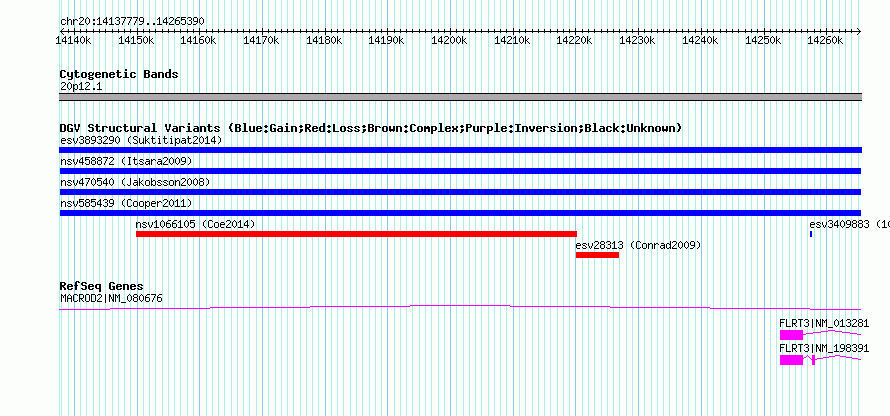The width and height of the screenshot is (890, 416).
Task: Click the 14170k ruler tick label
Action: click(261, 40)
